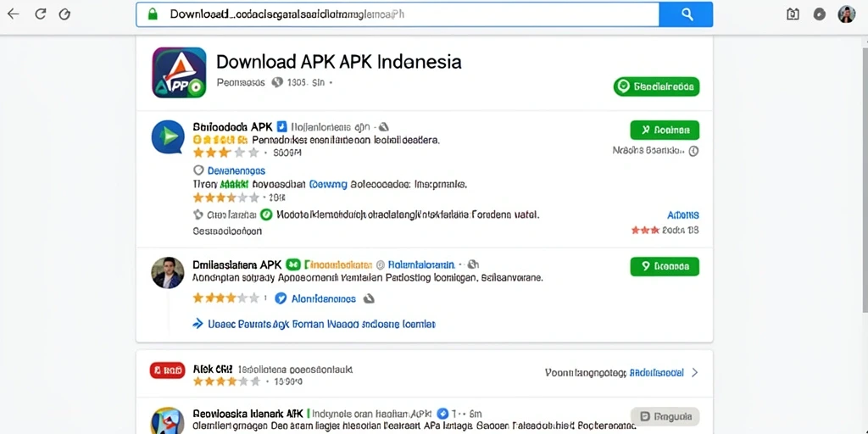868x434 pixels.
Task: Click the blue check icon before "Alontidenoiocs"
Action: tap(281, 298)
